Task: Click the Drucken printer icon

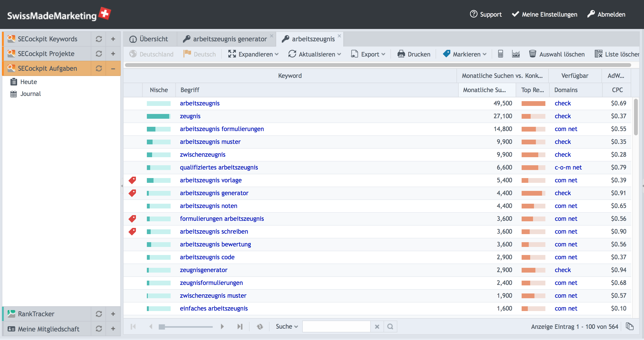Action: tap(401, 54)
